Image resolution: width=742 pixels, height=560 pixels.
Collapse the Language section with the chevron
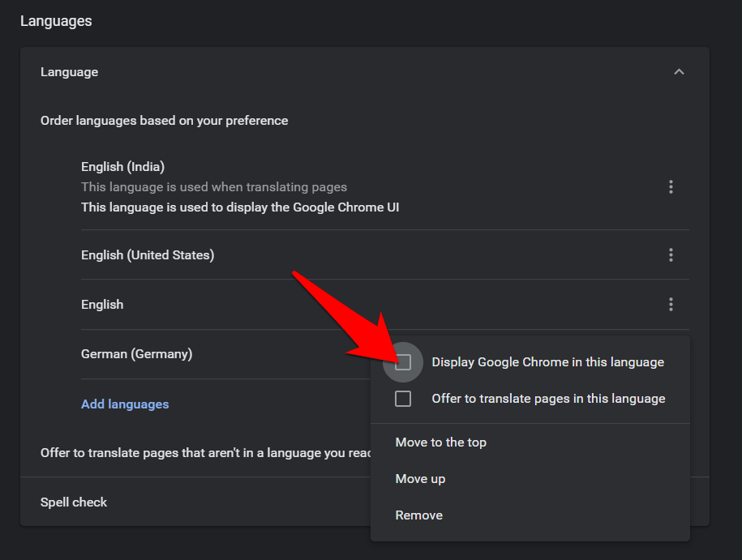pos(679,72)
